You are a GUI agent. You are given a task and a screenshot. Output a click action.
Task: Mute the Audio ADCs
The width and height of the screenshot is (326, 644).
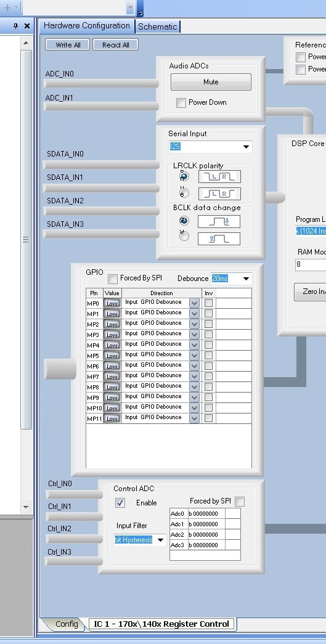pyautogui.click(x=211, y=82)
